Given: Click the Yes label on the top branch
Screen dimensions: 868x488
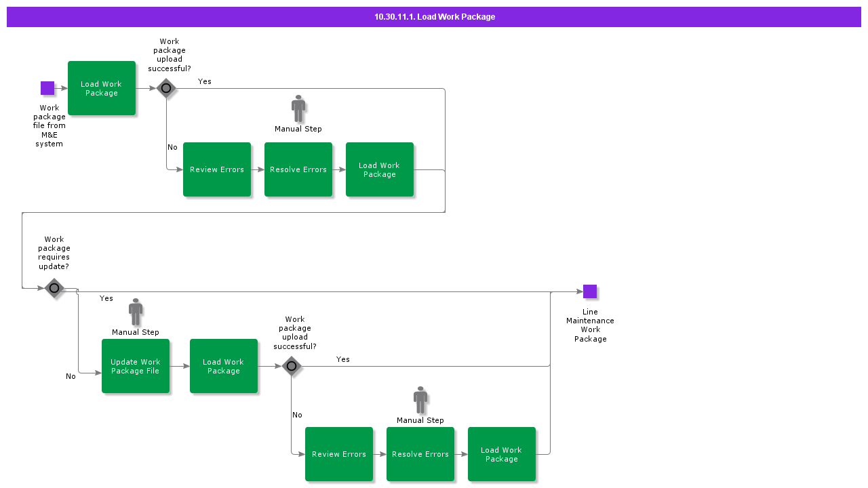Looking at the screenshot, I should [x=204, y=81].
